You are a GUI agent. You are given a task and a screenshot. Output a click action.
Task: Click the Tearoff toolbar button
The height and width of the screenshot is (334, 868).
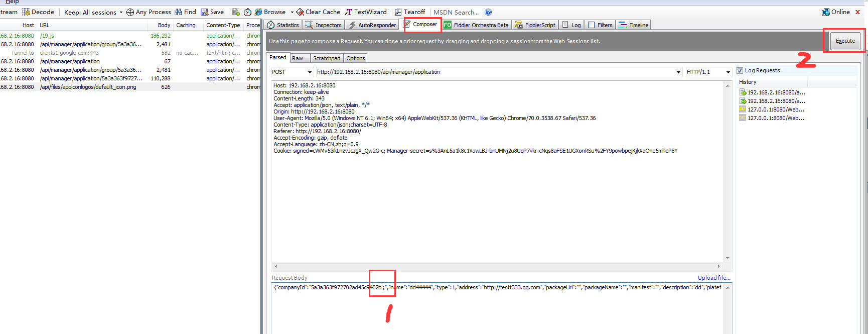tap(410, 12)
